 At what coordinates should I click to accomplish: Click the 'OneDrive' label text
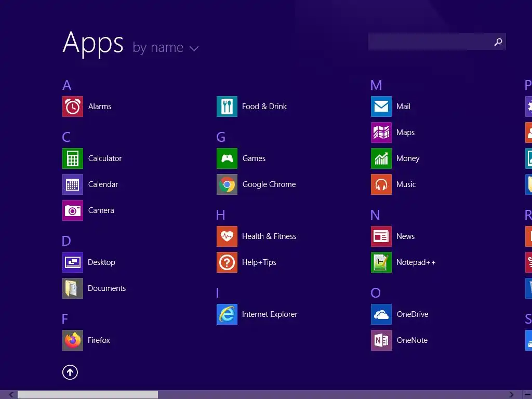(x=413, y=314)
